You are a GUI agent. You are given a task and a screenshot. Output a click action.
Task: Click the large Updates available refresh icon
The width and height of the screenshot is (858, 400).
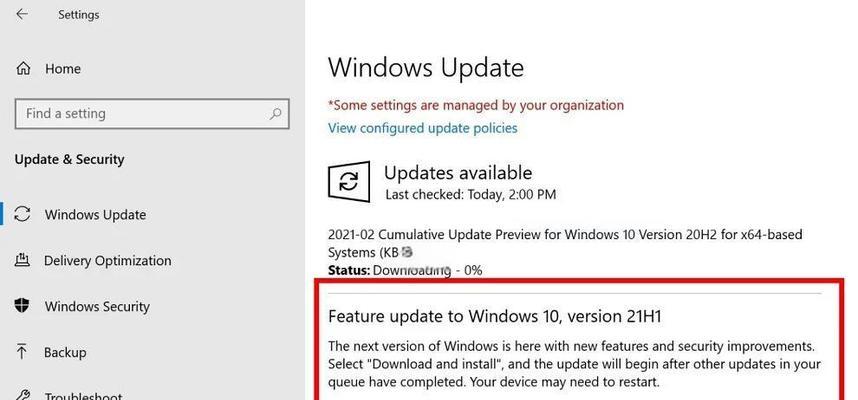(x=349, y=181)
